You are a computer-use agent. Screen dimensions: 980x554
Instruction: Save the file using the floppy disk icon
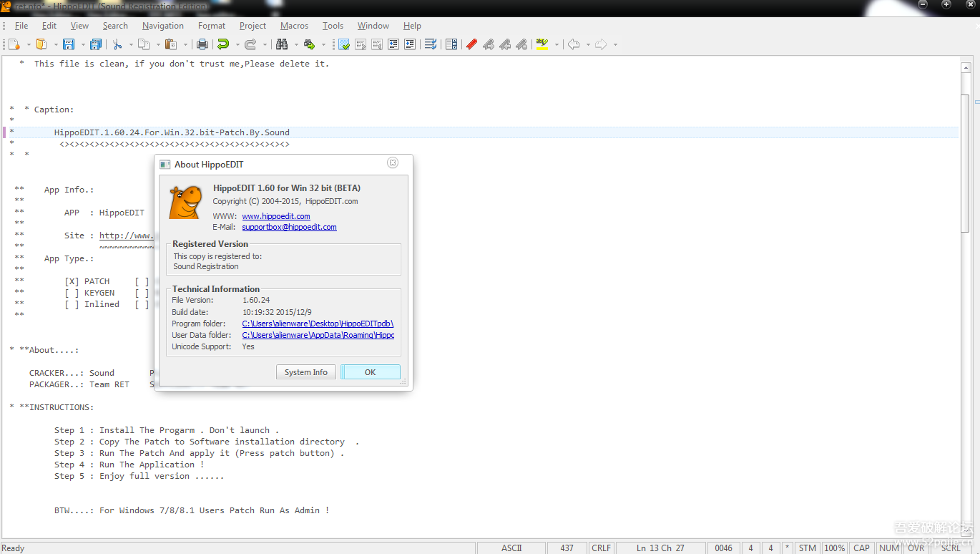(69, 44)
